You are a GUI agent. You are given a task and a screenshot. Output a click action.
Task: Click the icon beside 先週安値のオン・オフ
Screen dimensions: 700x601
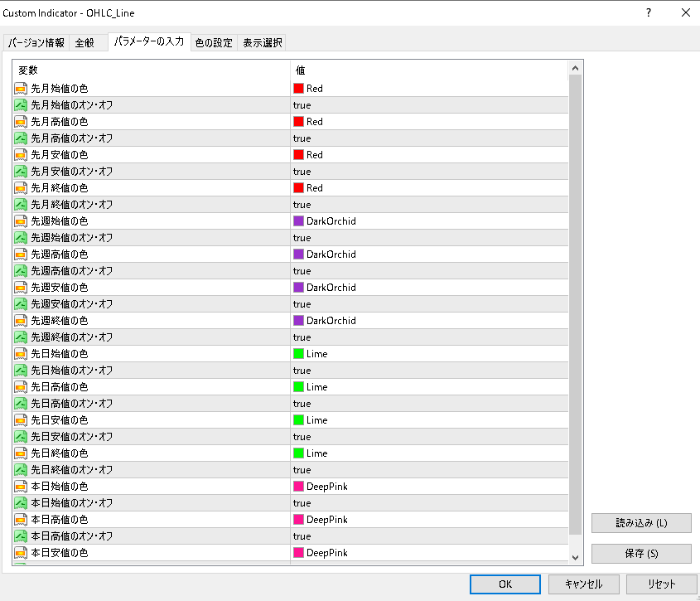click(x=21, y=304)
